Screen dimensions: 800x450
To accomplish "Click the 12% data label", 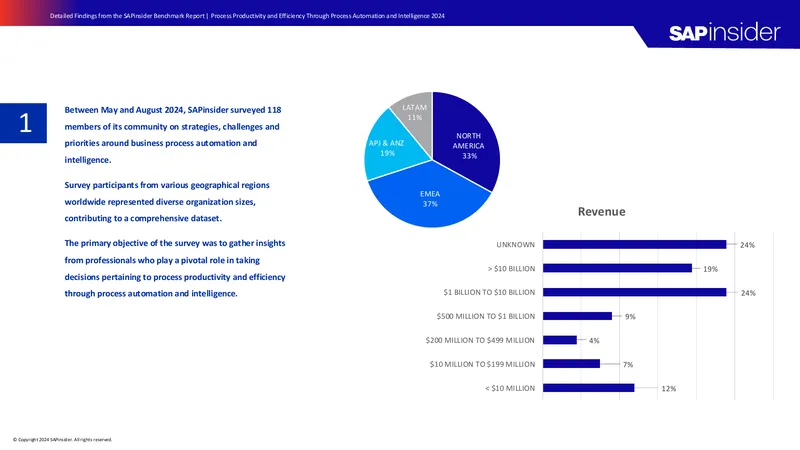I will pyautogui.click(x=668, y=389).
